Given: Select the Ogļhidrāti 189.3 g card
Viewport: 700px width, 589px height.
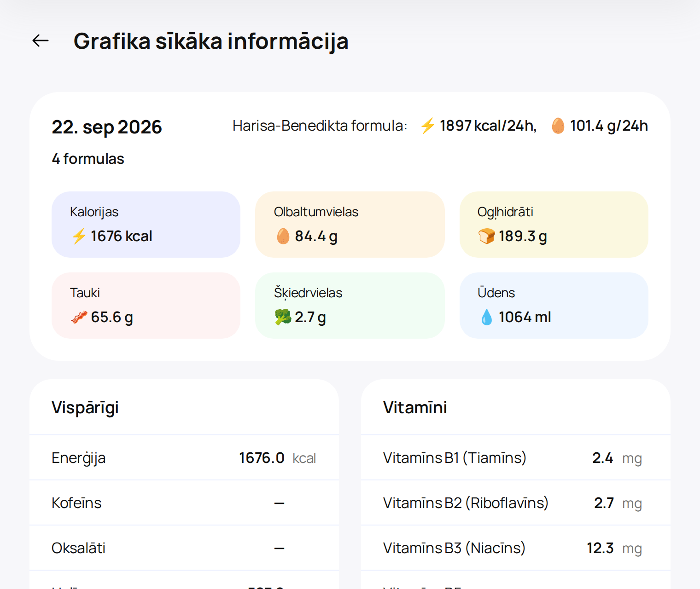Looking at the screenshot, I should click(x=554, y=225).
